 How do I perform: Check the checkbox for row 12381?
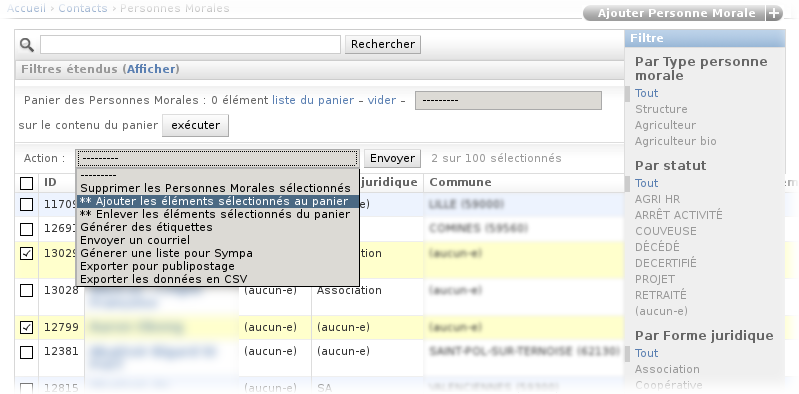[26, 352]
